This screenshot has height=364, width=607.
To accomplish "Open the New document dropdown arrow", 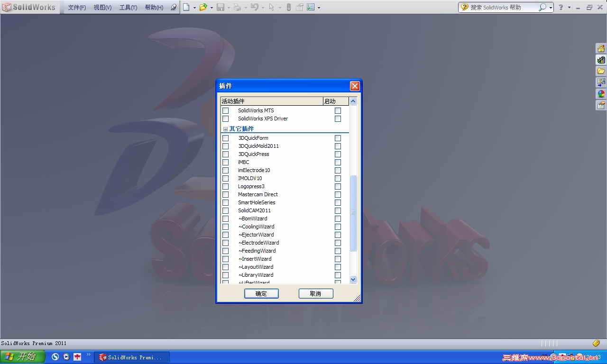I will tap(194, 8).
